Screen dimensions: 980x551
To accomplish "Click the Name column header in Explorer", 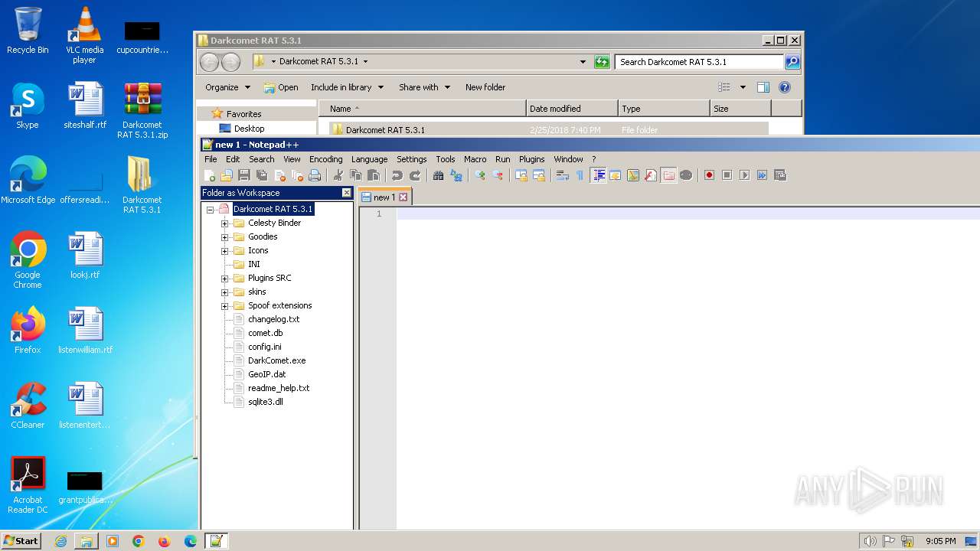I will (x=423, y=109).
